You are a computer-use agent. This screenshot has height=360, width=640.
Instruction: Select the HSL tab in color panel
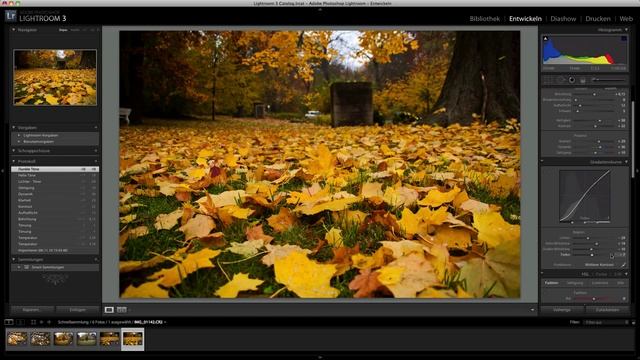[585, 274]
